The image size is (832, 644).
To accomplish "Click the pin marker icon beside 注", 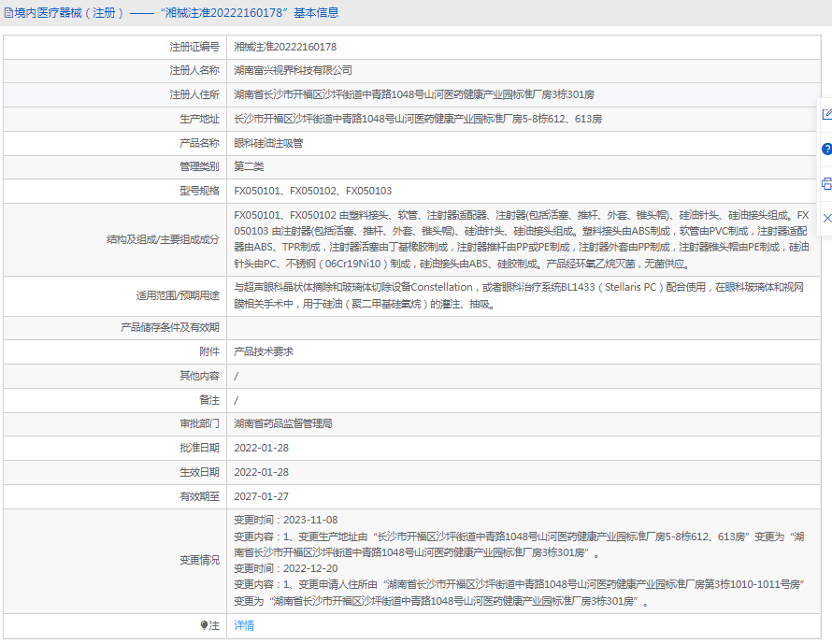I will coord(205,625).
